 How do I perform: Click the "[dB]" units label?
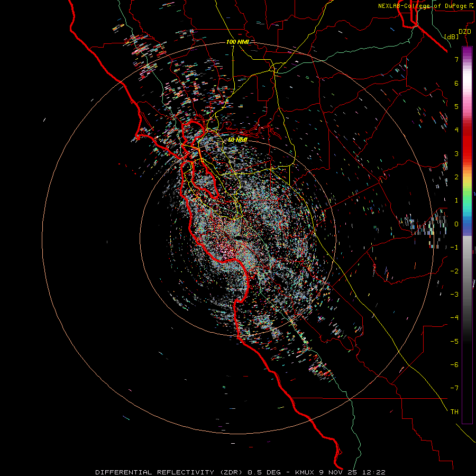point(452,36)
